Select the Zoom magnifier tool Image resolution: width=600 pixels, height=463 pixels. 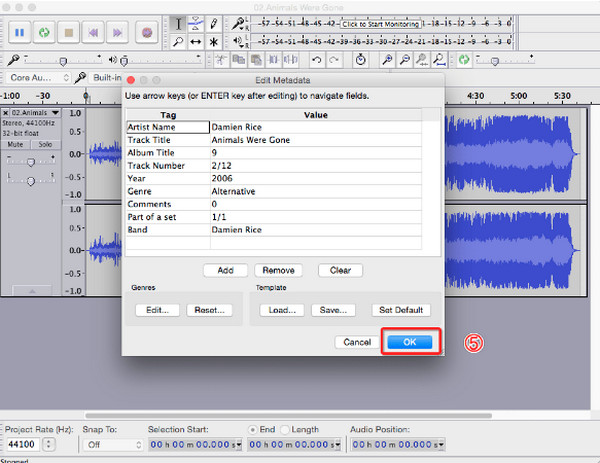178,41
